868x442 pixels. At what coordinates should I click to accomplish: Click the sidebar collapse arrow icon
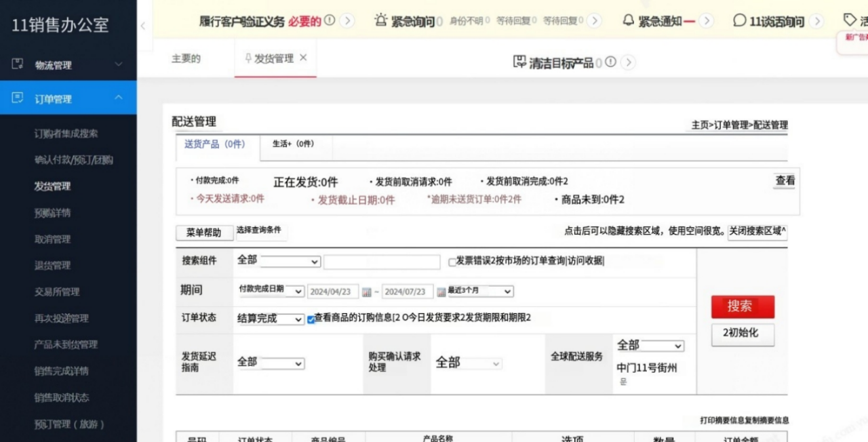tap(143, 26)
